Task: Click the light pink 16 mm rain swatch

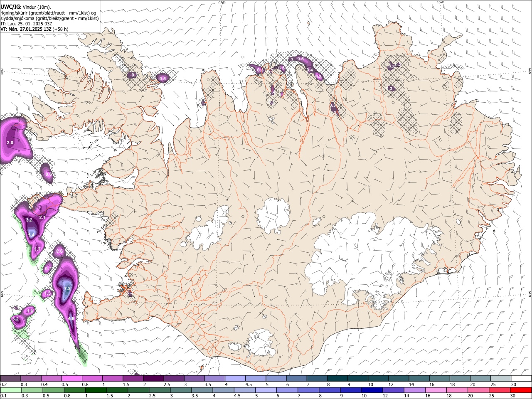Action: (x=436, y=390)
